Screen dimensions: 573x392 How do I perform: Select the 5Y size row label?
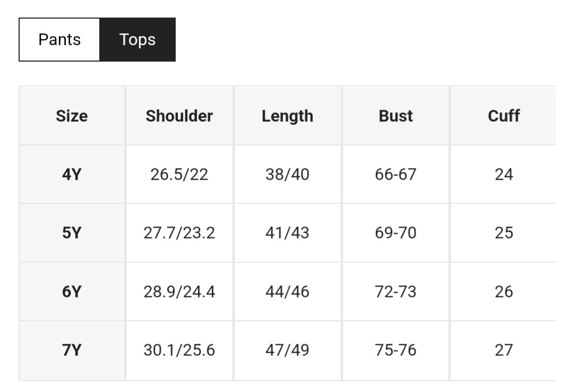tap(72, 233)
